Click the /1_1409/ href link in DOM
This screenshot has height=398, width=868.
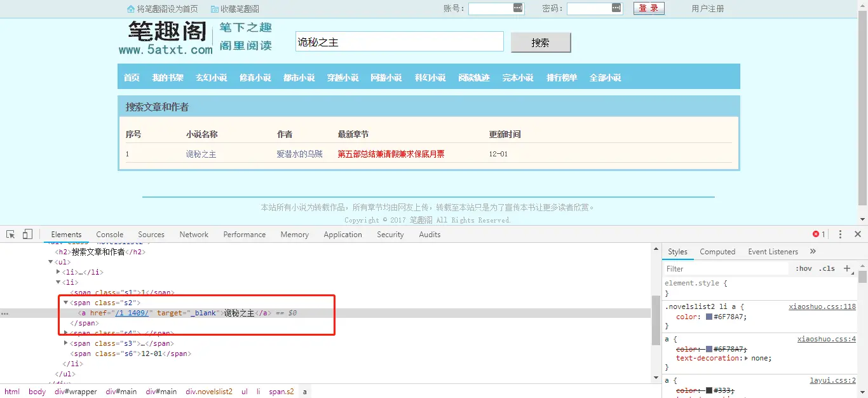coord(132,313)
